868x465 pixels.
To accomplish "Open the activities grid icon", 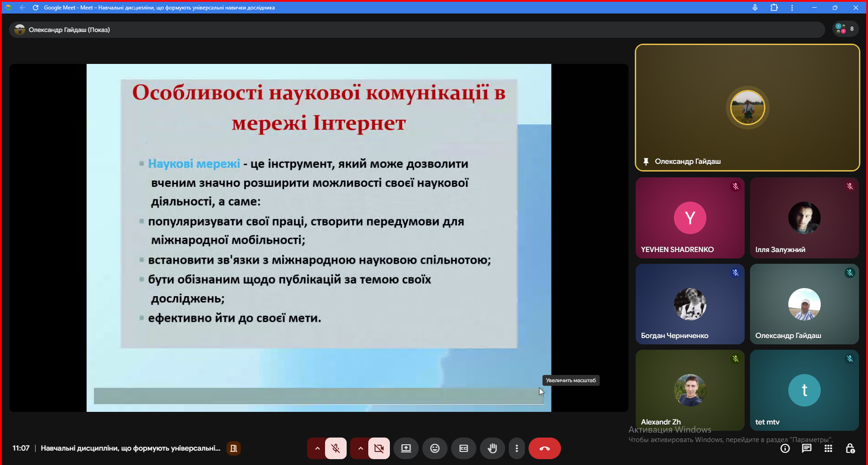I will click(x=828, y=448).
